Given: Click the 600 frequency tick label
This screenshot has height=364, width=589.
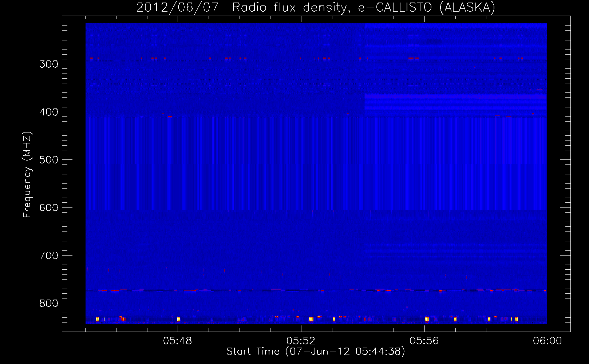Looking at the screenshot, I should tap(49, 208).
